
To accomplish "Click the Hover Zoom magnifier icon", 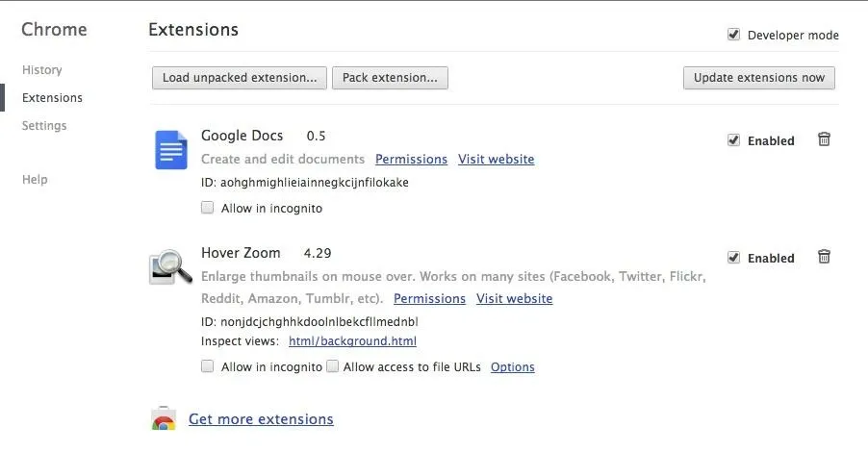I will tap(170, 266).
